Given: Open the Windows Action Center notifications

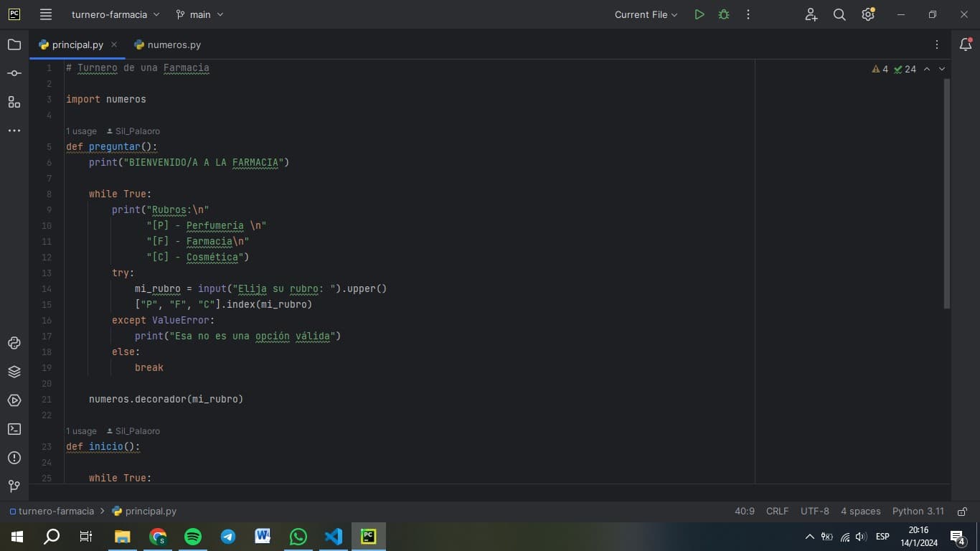Looking at the screenshot, I should [958, 537].
